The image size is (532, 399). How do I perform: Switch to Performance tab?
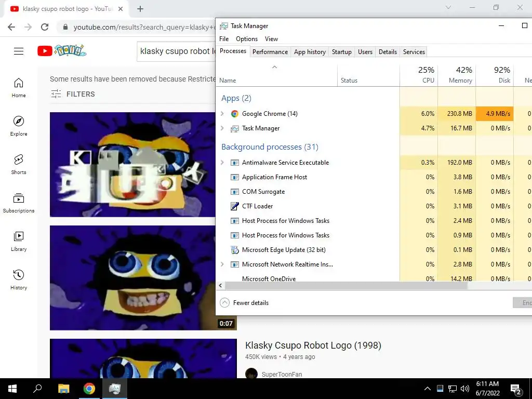(x=270, y=52)
